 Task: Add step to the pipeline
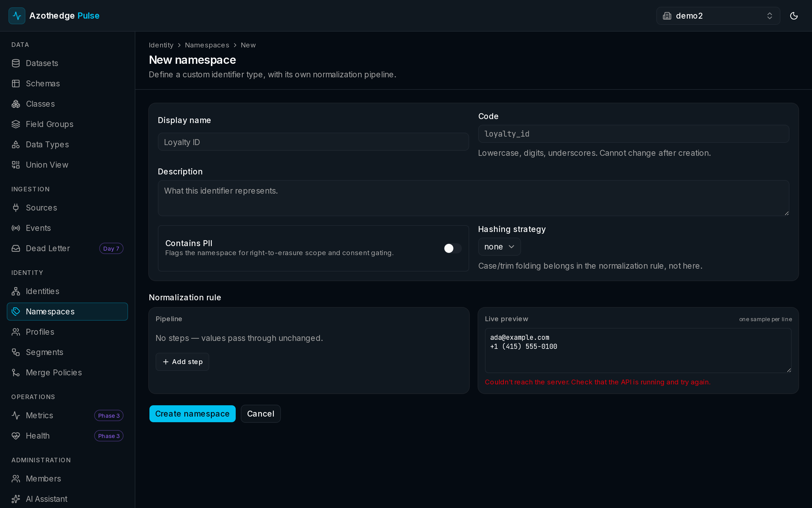point(182,362)
